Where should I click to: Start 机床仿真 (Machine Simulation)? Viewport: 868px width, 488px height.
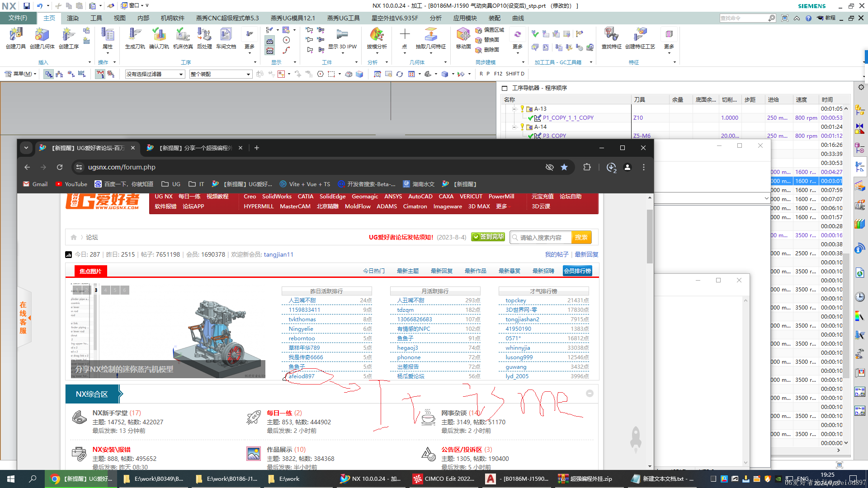[x=183, y=38]
